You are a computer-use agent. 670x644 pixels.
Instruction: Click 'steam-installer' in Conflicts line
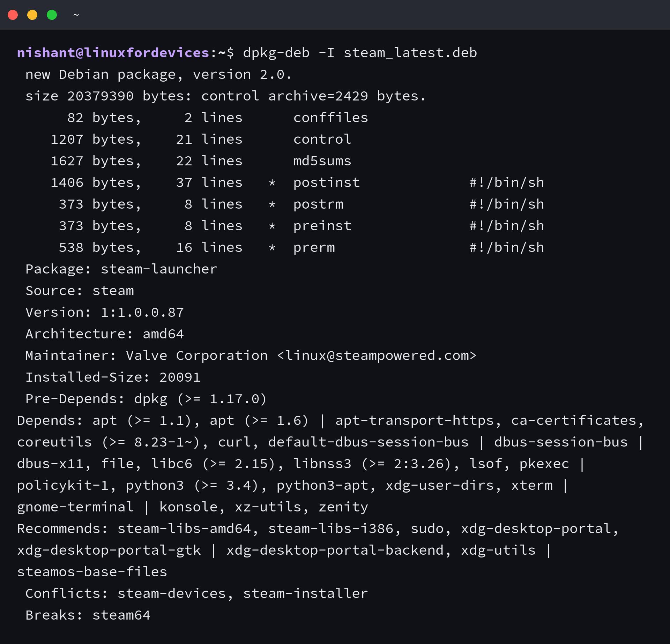[306, 594]
